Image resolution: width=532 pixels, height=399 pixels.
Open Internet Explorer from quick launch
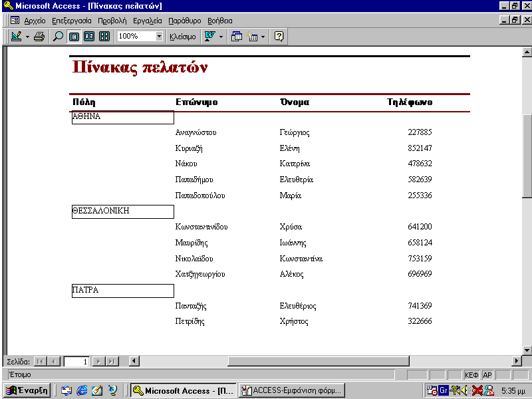[82, 390]
